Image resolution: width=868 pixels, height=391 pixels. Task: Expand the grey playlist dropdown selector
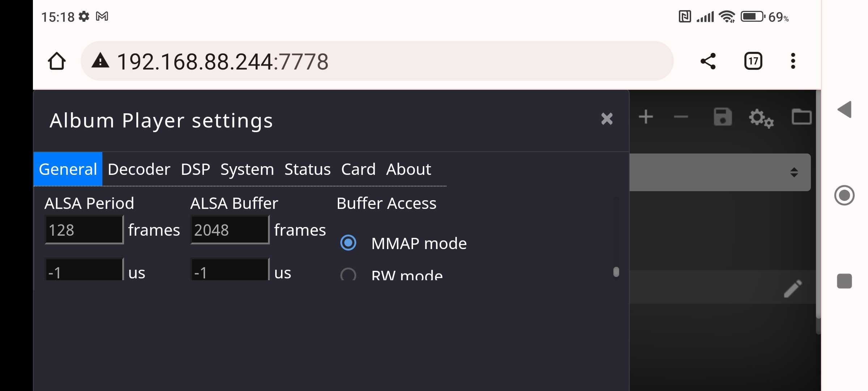tap(720, 172)
